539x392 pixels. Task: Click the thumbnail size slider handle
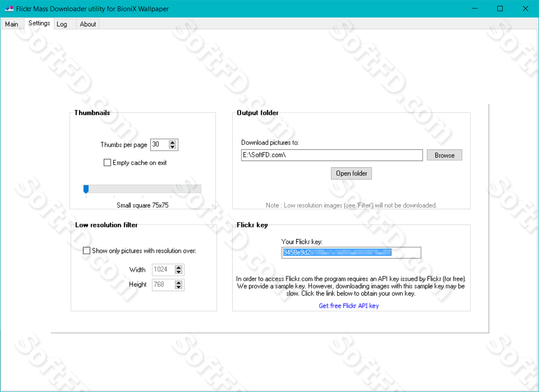coord(86,189)
